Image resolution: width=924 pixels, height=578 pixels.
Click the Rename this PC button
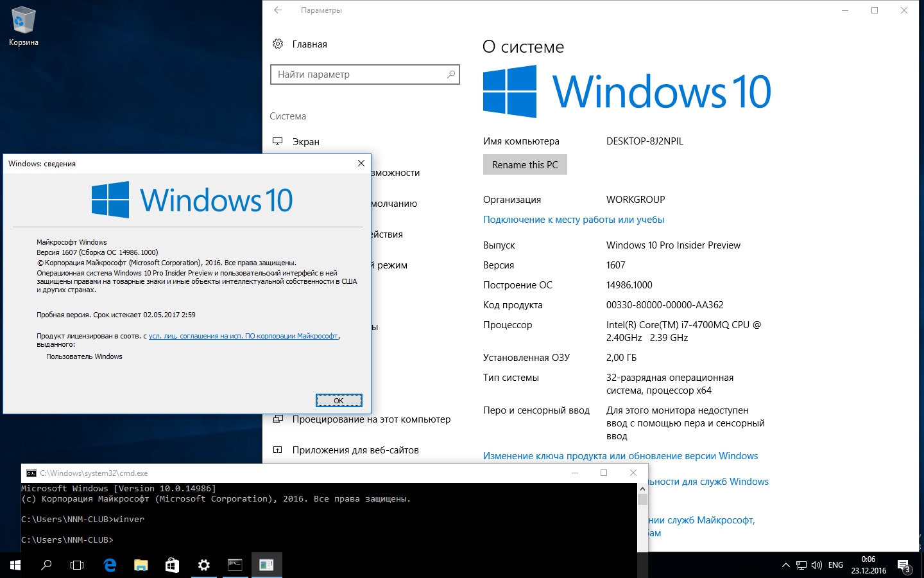[525, 165]
